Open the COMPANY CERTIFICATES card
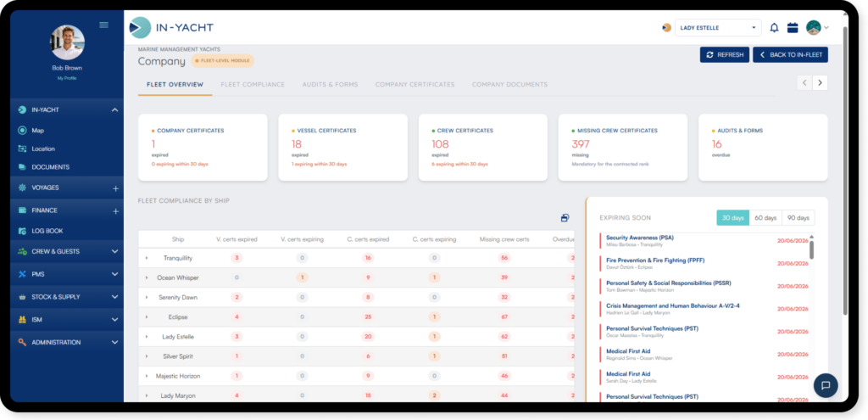868x420 pixels. pos(203,148)
